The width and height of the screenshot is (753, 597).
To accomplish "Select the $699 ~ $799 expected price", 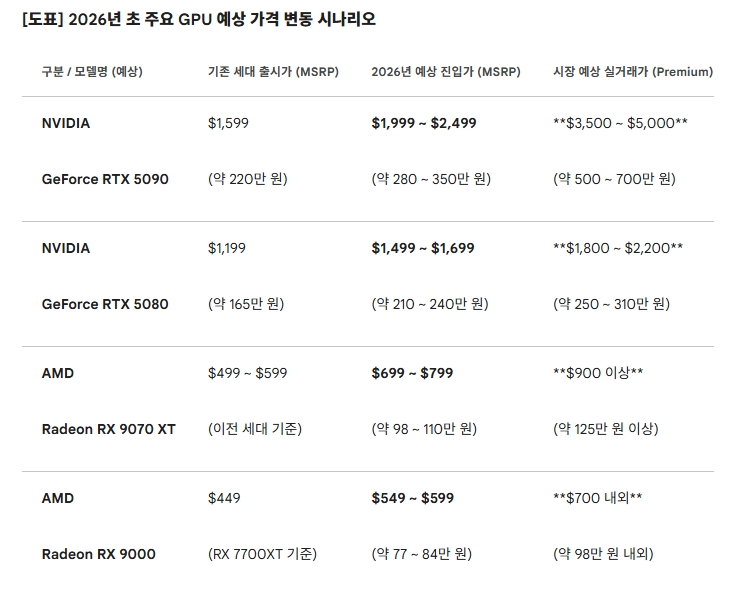I will [x=412, y=373].
